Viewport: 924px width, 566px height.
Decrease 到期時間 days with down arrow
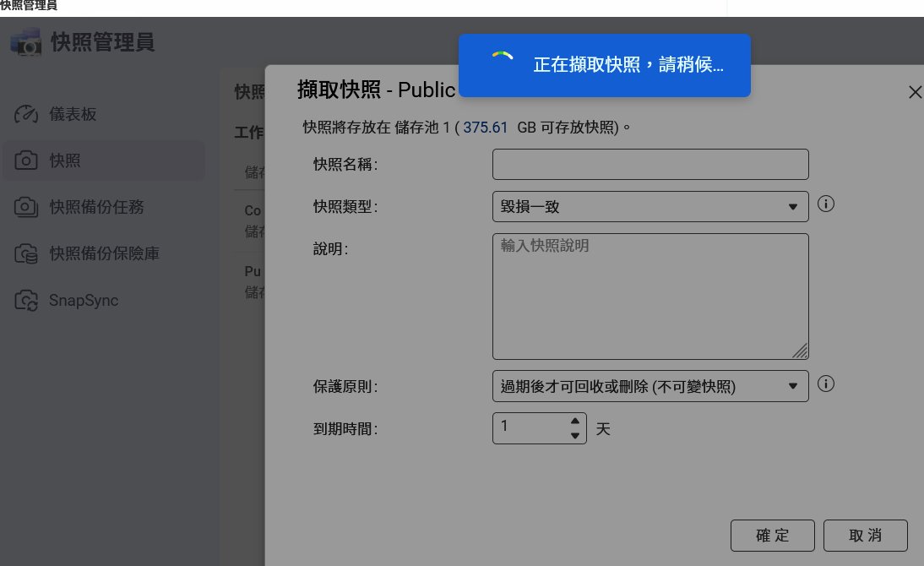click(575, 435)
